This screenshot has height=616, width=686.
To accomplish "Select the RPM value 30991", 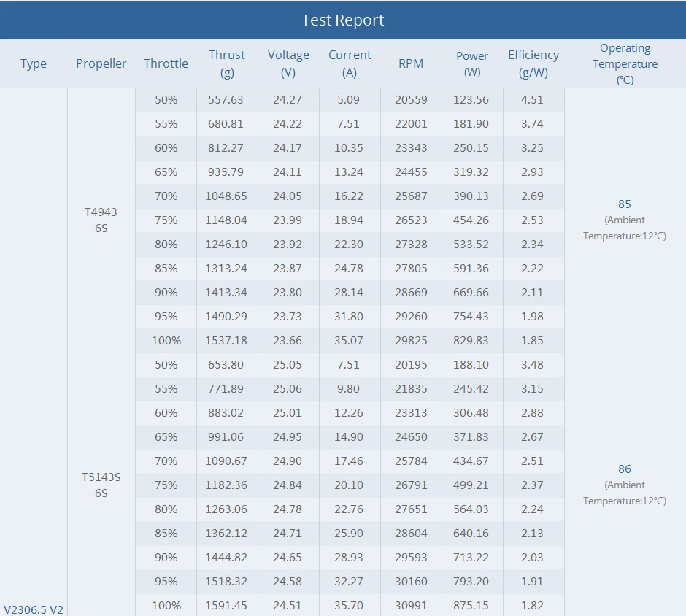I will pos(411,605).
